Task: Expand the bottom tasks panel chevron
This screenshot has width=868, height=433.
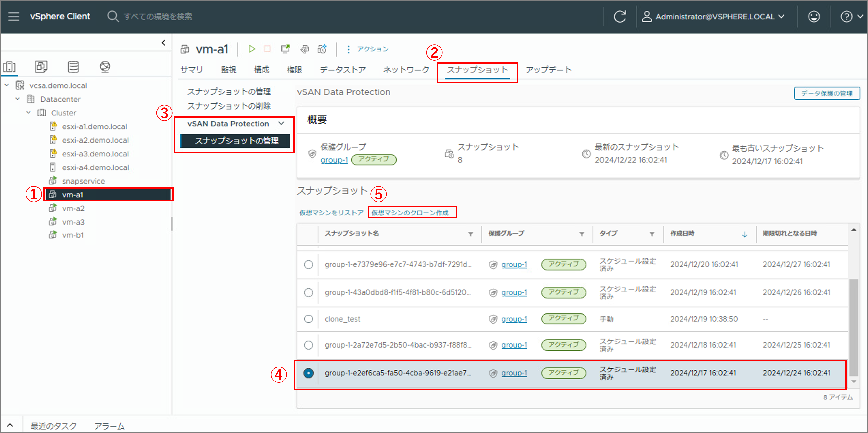Action: coord(10,425)
